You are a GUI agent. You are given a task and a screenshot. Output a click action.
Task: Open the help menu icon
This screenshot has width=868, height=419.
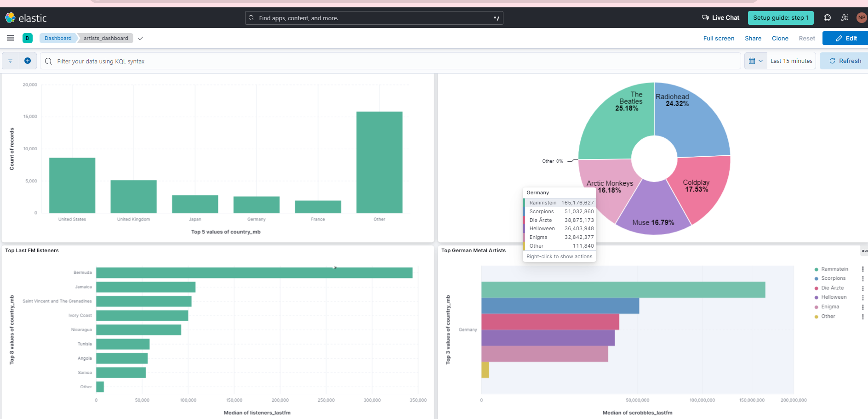pyautogui.click(x=827, y=18)
